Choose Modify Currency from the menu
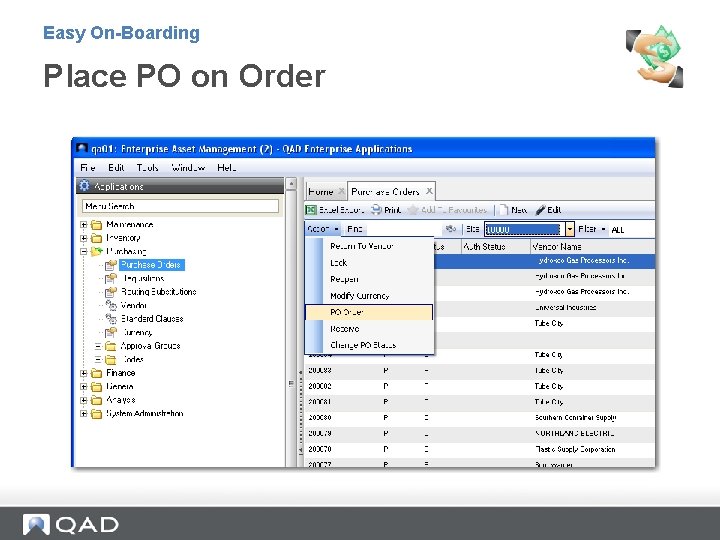This screenshot has width=720, height=540. tap(370, 296)
